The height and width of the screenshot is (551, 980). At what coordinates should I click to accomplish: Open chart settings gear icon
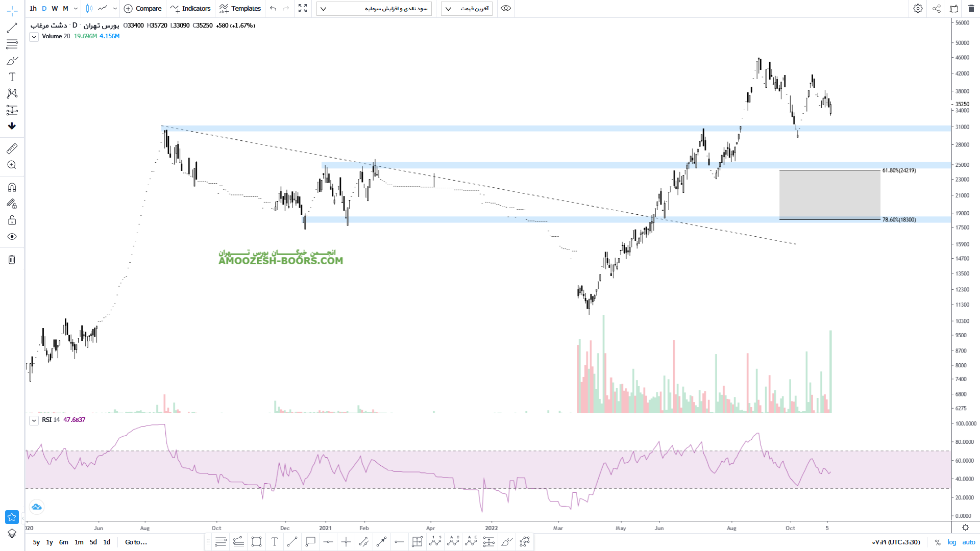pos(918,9)
